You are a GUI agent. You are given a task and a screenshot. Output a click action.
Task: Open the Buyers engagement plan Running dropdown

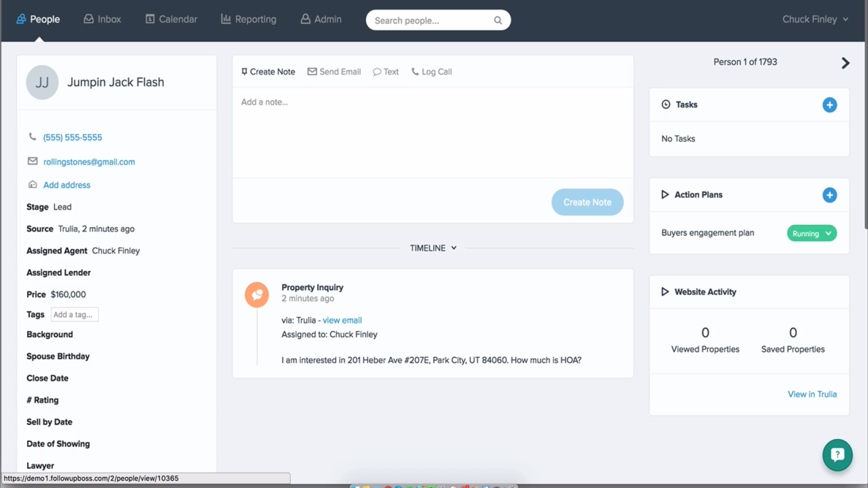coord(811,233)
